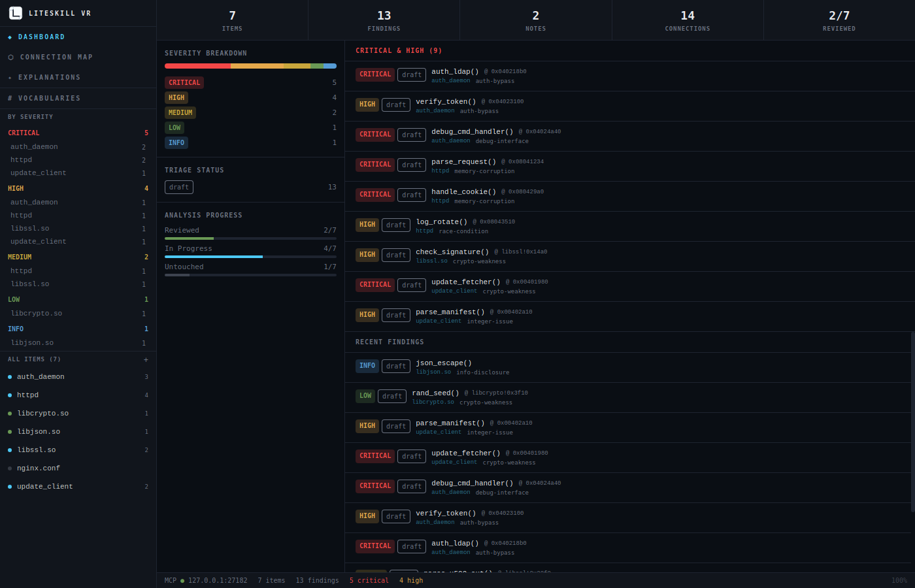Click the green MCP connection status dot
Image resolution: width=915 pixels, height=588 pixels.
(182, 581)
